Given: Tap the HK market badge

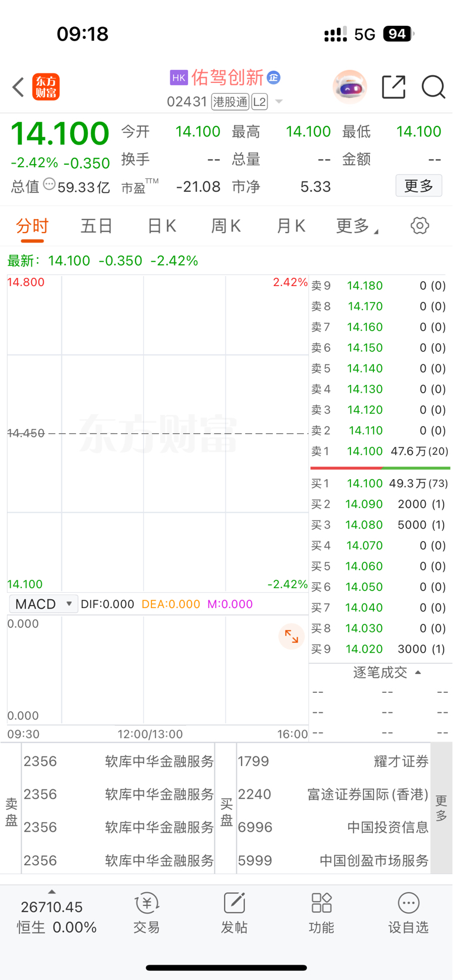Looking at the screenshot, I should tap(178, 78).
